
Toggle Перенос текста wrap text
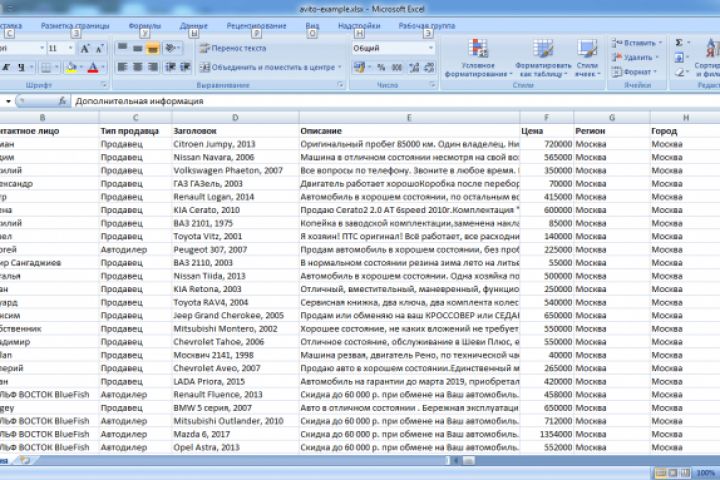[233, 48]
